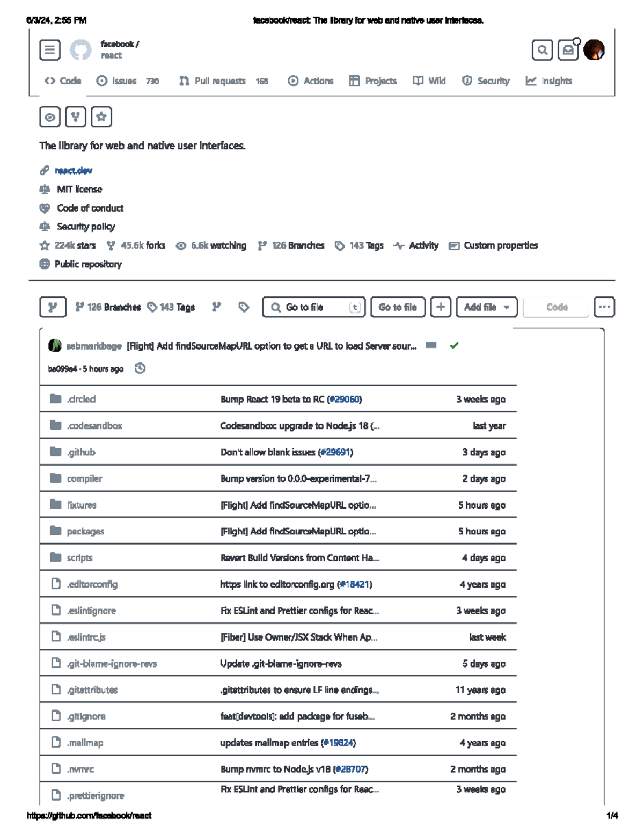Open Custom properties link
This screenshot has width=644, height=834.
493,245
